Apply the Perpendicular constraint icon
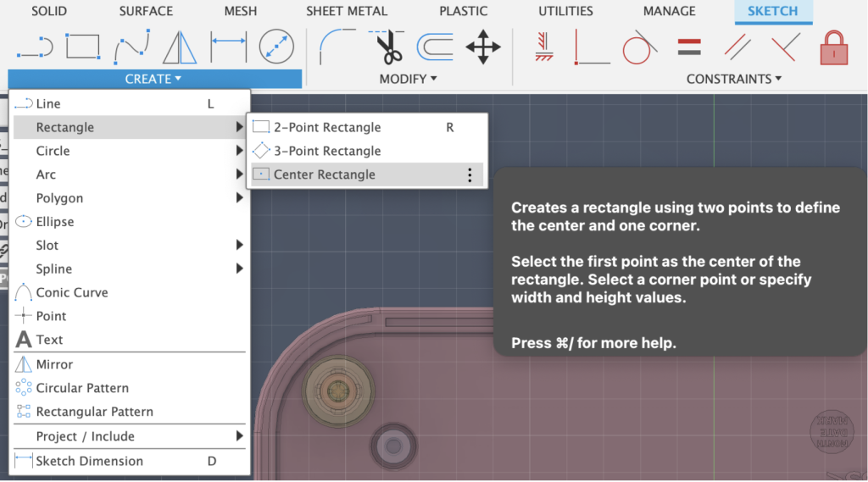This screenshot has height=482, width=868. click(x=786, y=47)
